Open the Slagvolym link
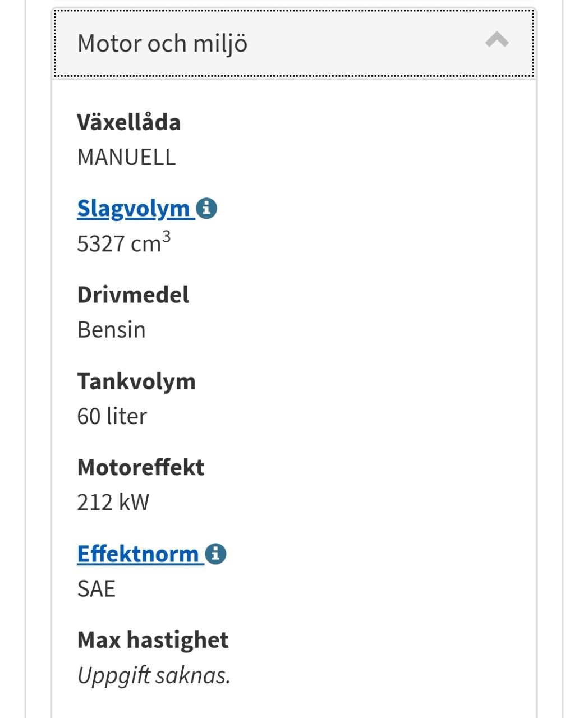 click(134, 208)
